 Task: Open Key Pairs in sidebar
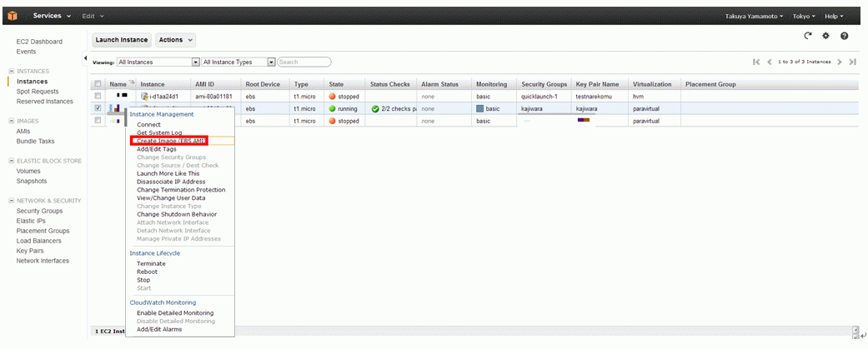click(x=30, y=251)
